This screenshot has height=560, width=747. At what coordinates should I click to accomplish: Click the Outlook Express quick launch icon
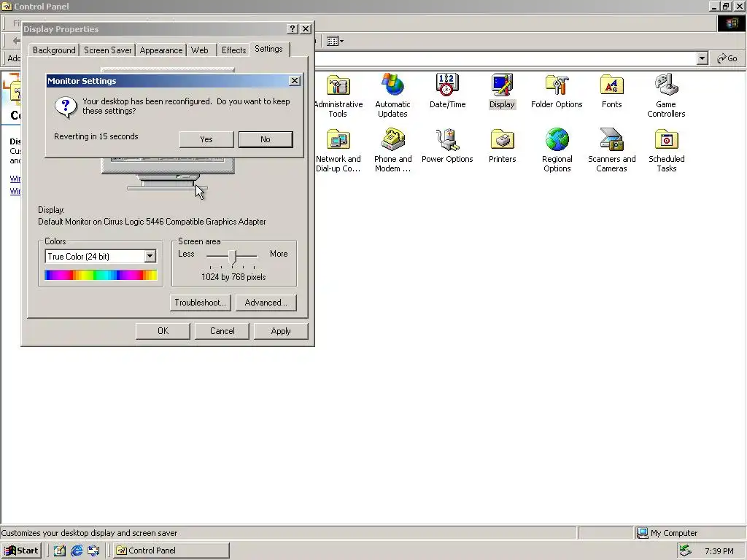coord(93,551)
